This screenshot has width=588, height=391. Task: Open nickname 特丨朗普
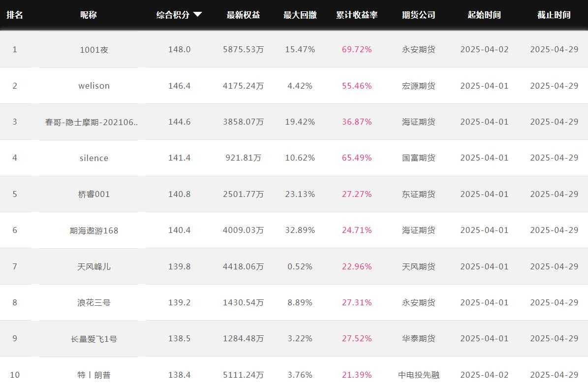pos(94,375)
